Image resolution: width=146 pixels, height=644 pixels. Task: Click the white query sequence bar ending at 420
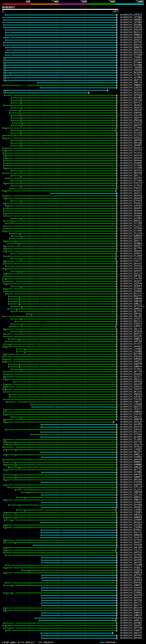point(60,10)
